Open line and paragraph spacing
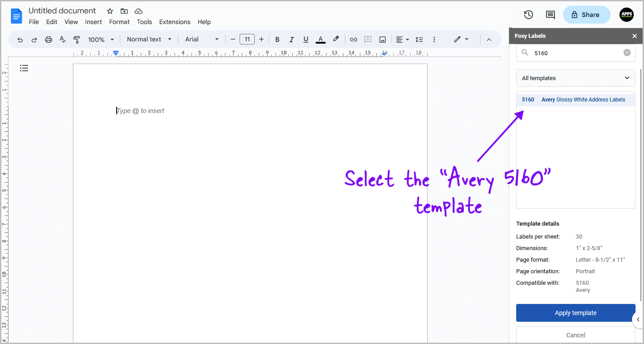The height and width of the screenshot is (344, 644). pos(419,40)
